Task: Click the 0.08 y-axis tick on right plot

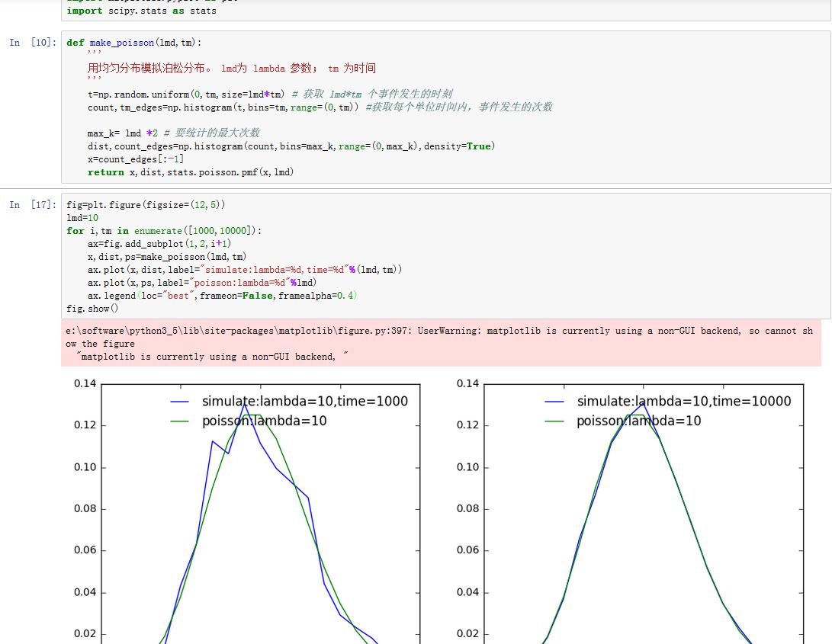Action: point(468,509)
